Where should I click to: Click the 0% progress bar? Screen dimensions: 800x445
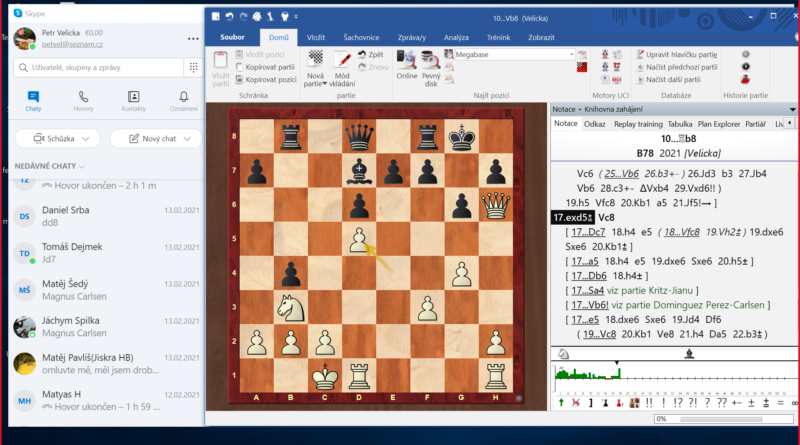[x=724, y=418]
